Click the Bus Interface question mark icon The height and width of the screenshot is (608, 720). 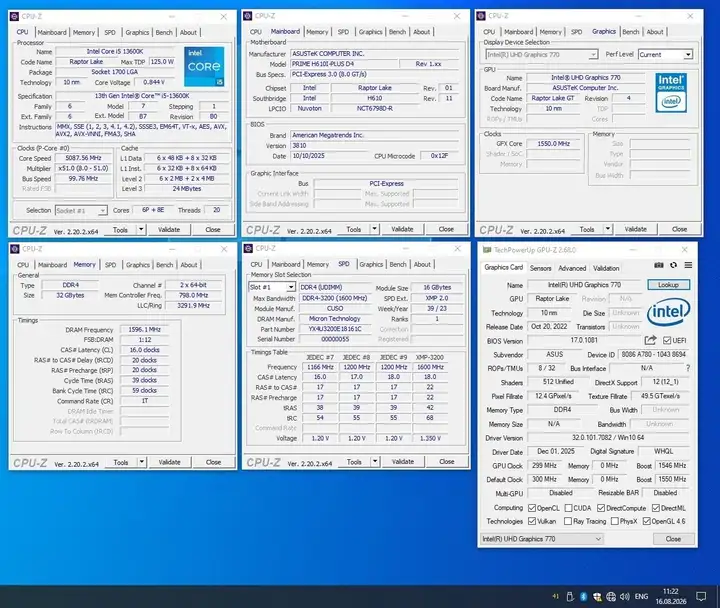688,368
